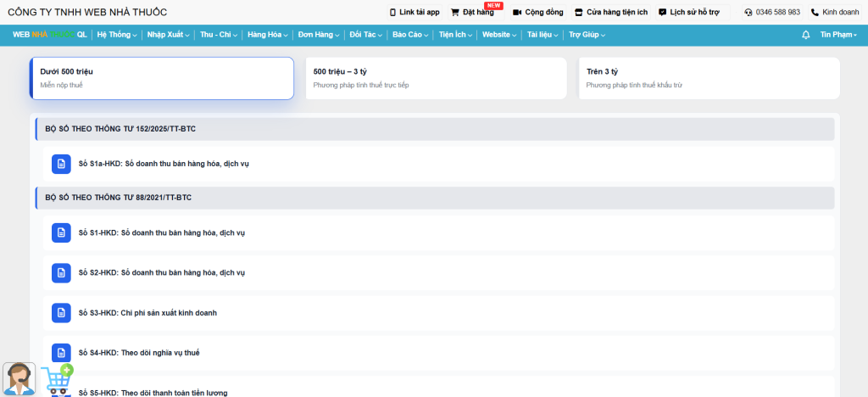This screenshot has width=868, height=397.
Task: Click the document icon beside Sổ S3-HKD
Action: (x=61, y=313)
